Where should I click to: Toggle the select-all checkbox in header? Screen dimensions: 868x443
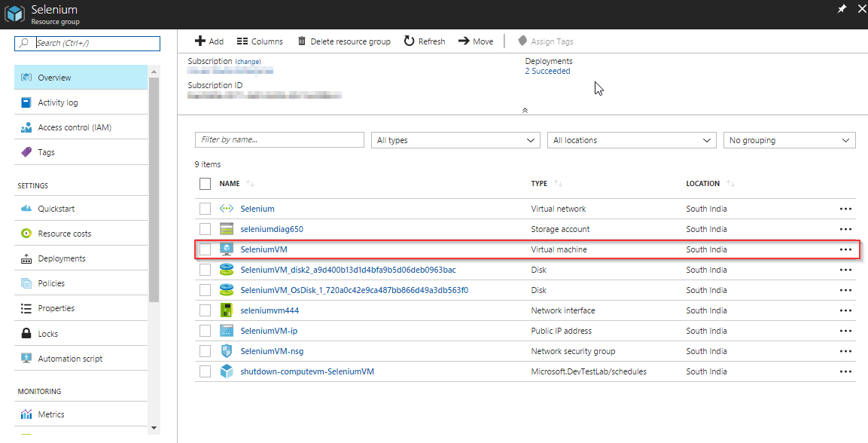click(x=205, y=184)
